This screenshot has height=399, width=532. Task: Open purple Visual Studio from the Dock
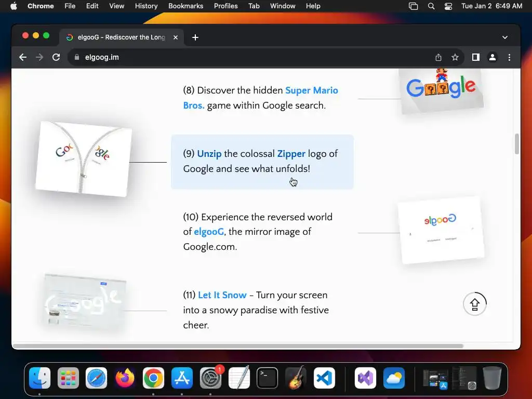click(365, 378)
